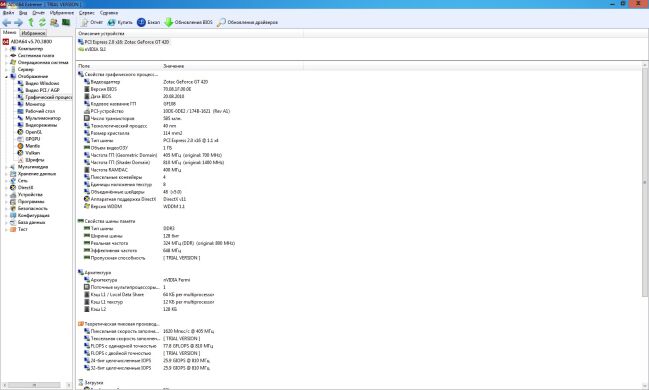Image resolution: width=649 pixels, height=390 pixels.
Task: Expand the Сеть tree node
Action: point(6,181)
